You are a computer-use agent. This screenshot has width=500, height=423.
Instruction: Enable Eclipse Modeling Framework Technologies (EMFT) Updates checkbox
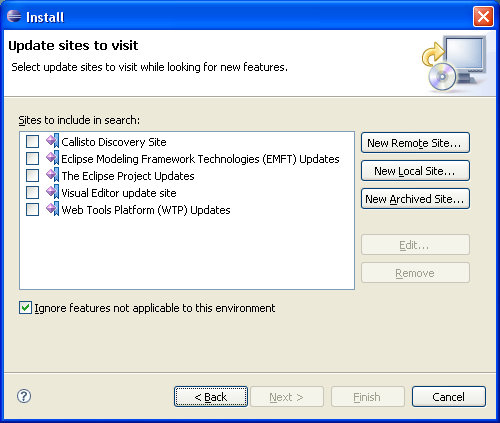coord(32,159)
